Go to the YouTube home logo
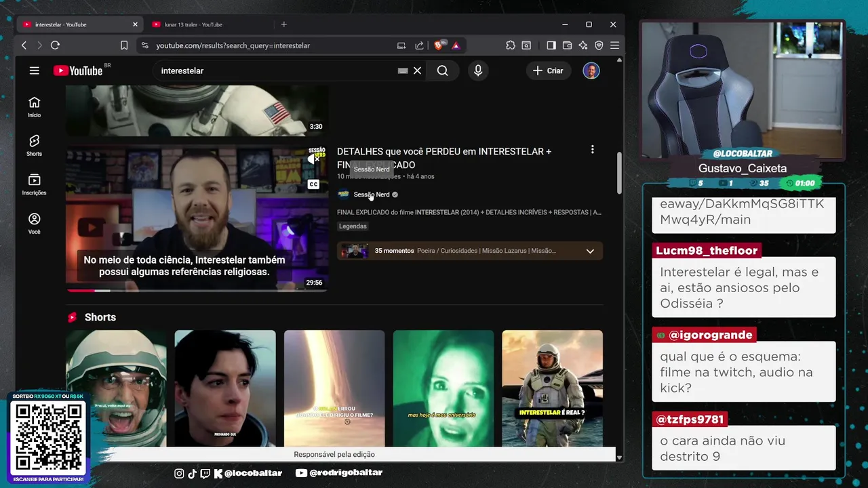The width and height of the screenshot is (868, 488). [x=78, y=70]
